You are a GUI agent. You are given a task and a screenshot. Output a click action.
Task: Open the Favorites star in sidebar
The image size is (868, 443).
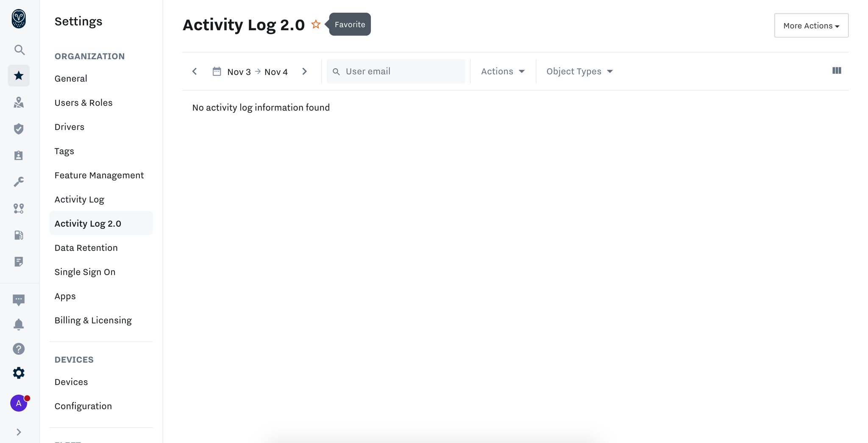[x=19, y=76]
